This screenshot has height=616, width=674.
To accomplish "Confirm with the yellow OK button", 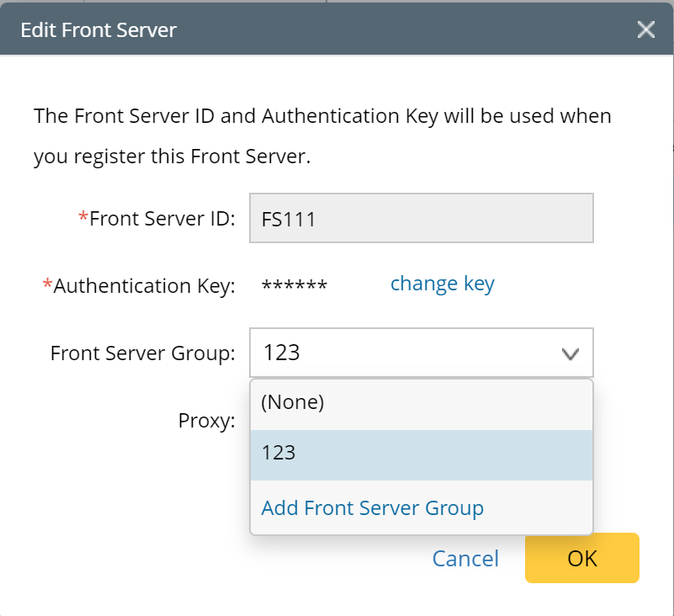I will click(581, 558).
